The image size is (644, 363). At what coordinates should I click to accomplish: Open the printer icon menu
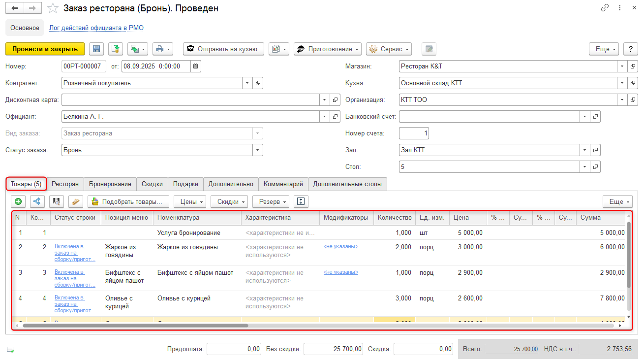(163, 49)
